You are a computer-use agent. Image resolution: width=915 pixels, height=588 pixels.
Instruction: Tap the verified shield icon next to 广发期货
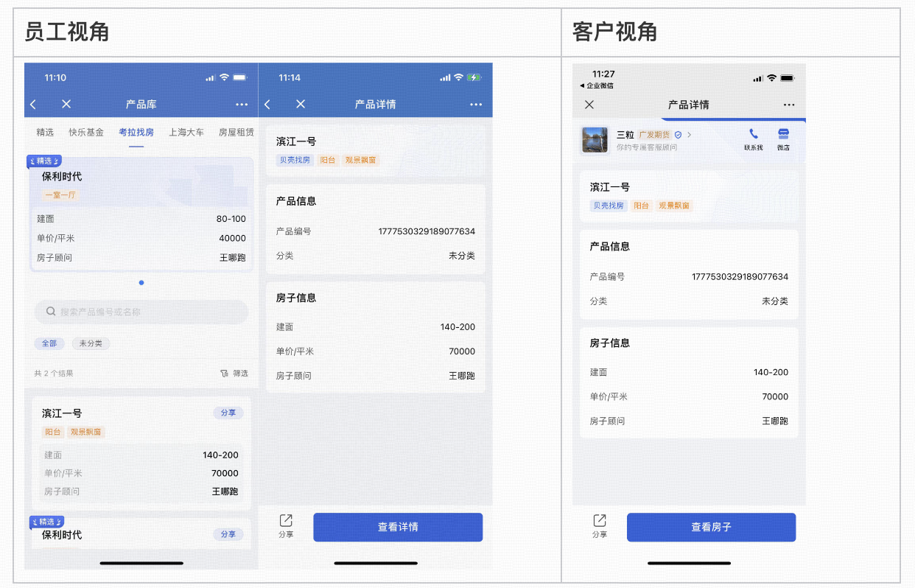click(679, 135)
